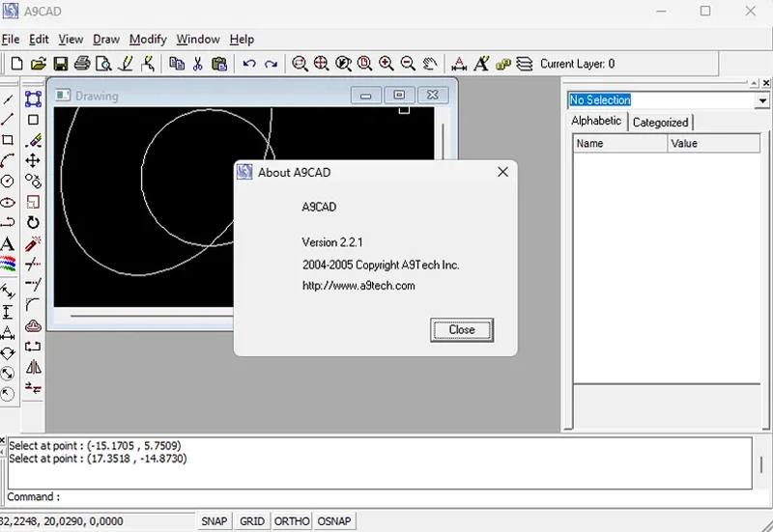Toggle GRID display in status bar
Image resolution: width=773 pixels, height=532 pixels.
[252, 521]
